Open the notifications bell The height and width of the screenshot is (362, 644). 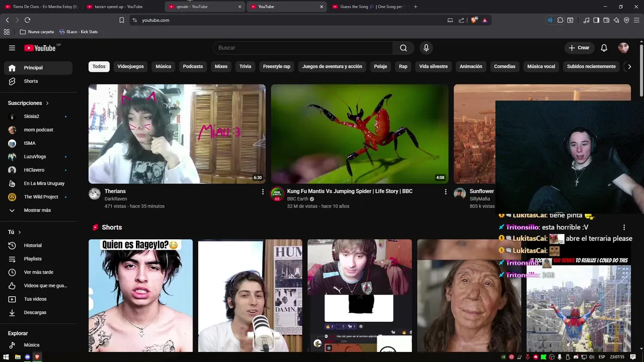(x=604, y=48)
